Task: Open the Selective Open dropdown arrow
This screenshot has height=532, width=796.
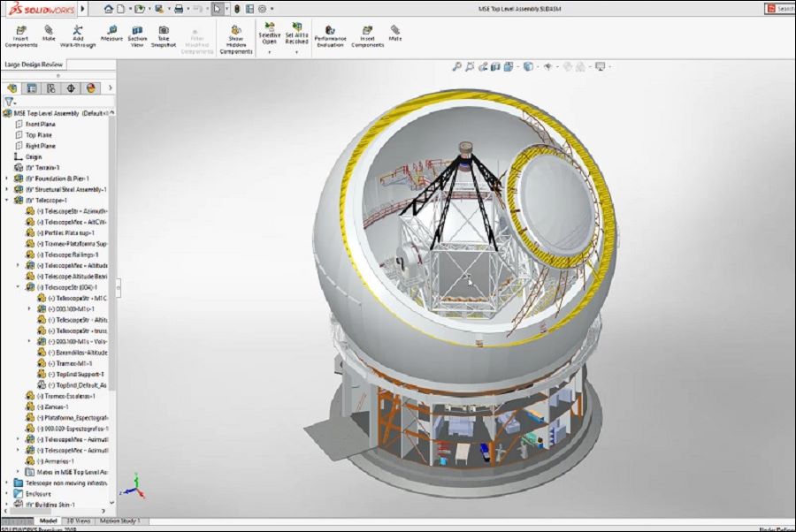Action: [x=269, y=52]
